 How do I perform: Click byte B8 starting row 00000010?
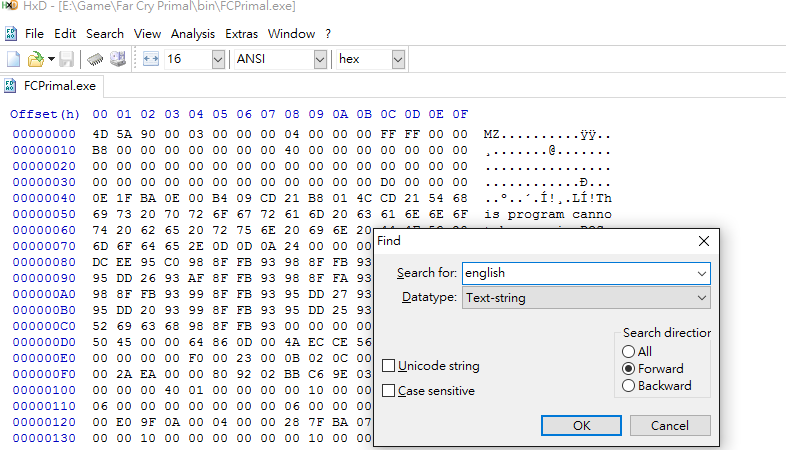click(x=100, y=150)
